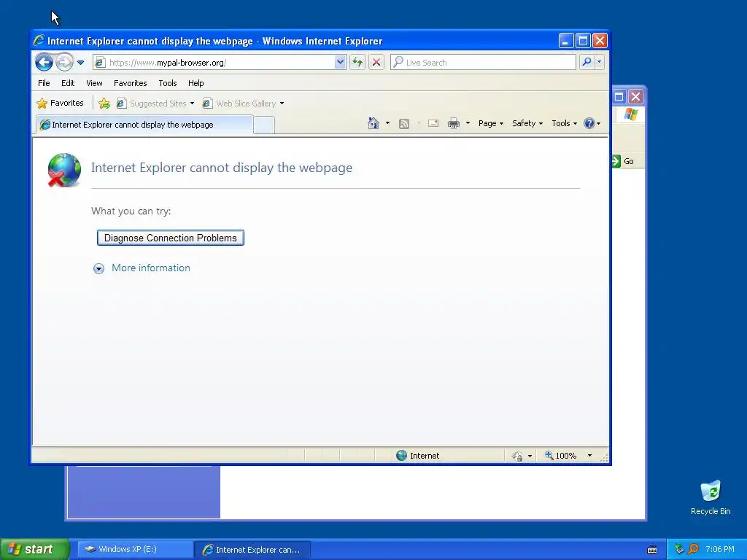The height and width of the screenshot is (560, 747).
Task: Click the 7:06 PM clock
Action: tap(720, 549)
